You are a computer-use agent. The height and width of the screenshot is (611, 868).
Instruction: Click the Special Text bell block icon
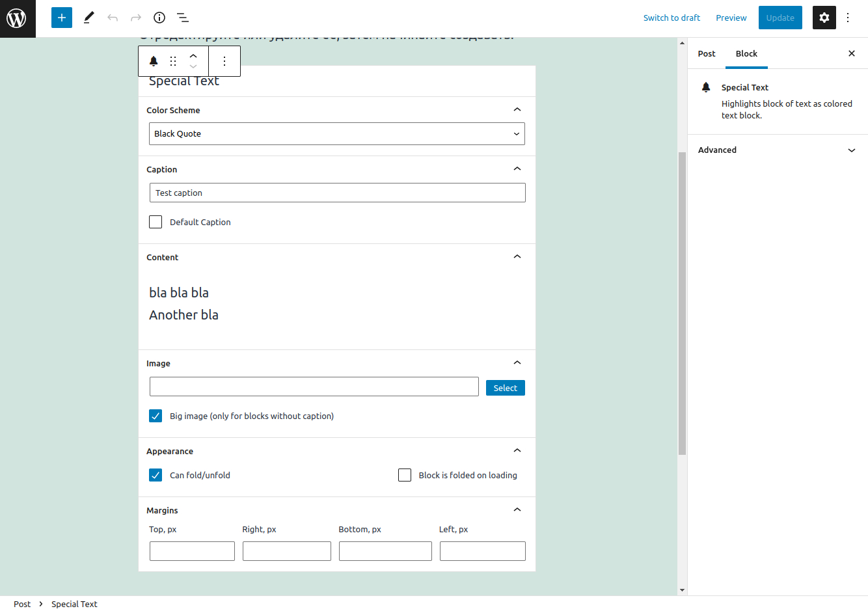click(x=154, y=61)
